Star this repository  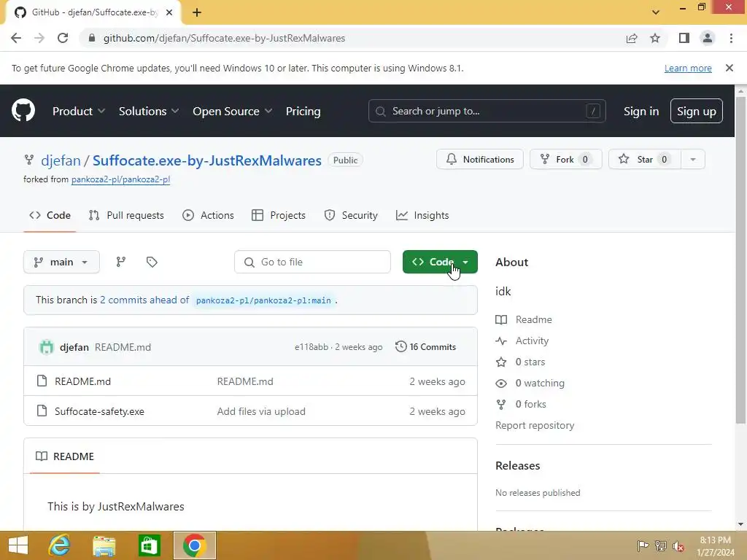pyautogui.click(x=645, y=160)
